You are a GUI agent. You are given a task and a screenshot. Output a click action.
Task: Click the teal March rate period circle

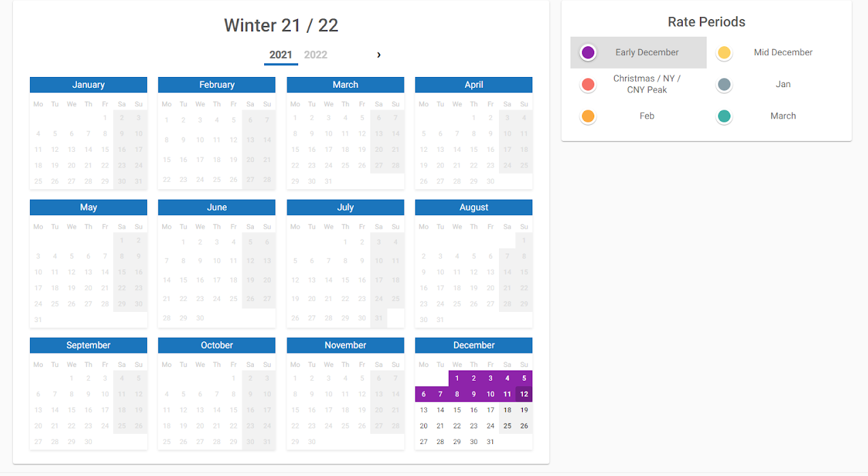point(724,116)
